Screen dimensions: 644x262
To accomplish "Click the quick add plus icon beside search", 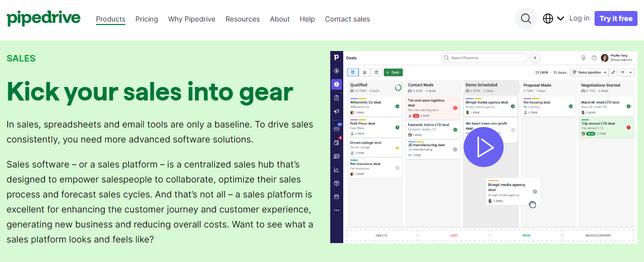I will click(535, 58).
